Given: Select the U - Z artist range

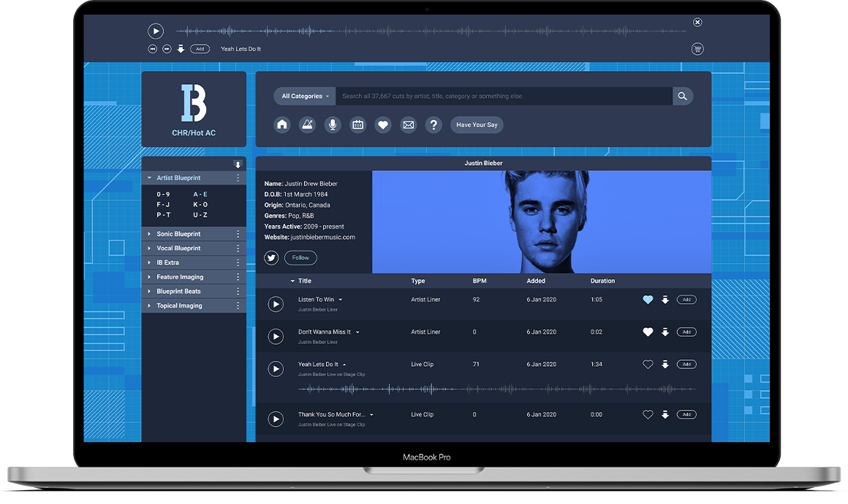Looking at the screenshot, I should click(200, 215).
